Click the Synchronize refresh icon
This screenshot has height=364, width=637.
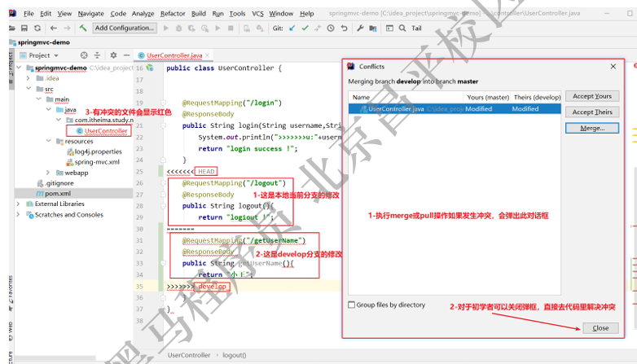(37, 28)
